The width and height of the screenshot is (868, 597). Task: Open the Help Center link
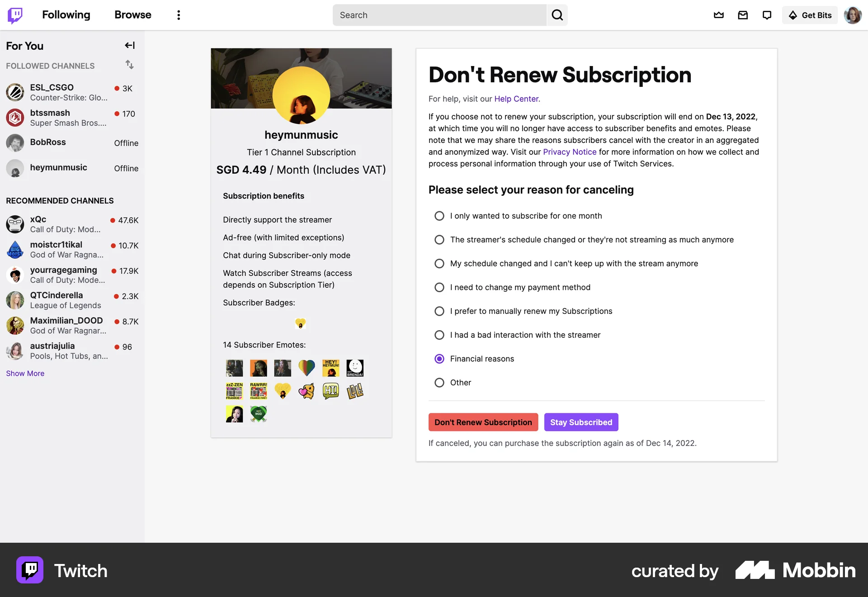tap(516, 99)
